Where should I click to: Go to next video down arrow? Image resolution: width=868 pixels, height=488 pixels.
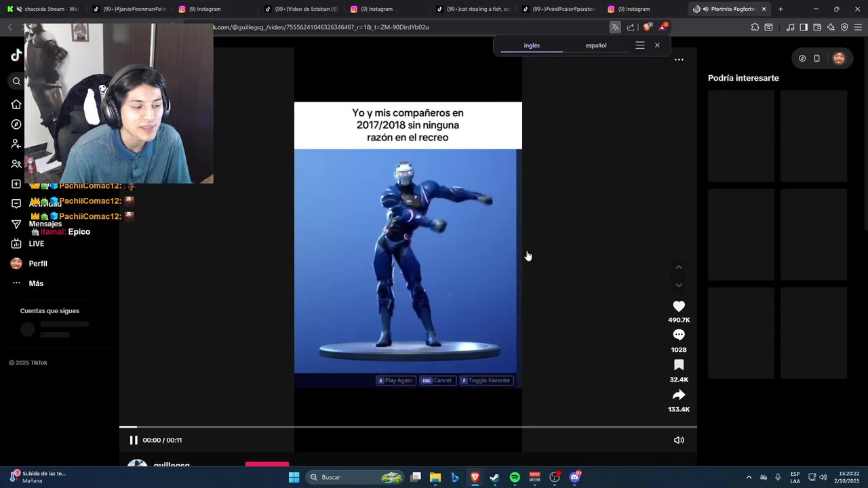[x=679, y=285]
